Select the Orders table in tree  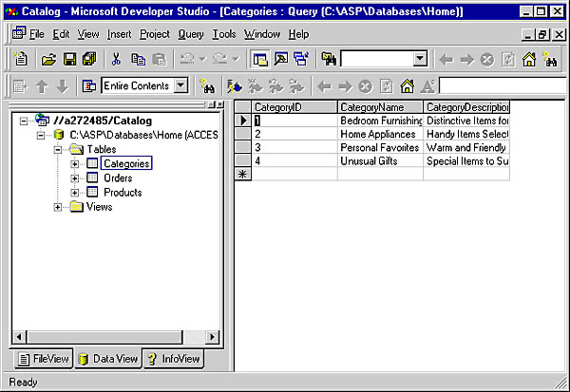(x=118, y=178)
